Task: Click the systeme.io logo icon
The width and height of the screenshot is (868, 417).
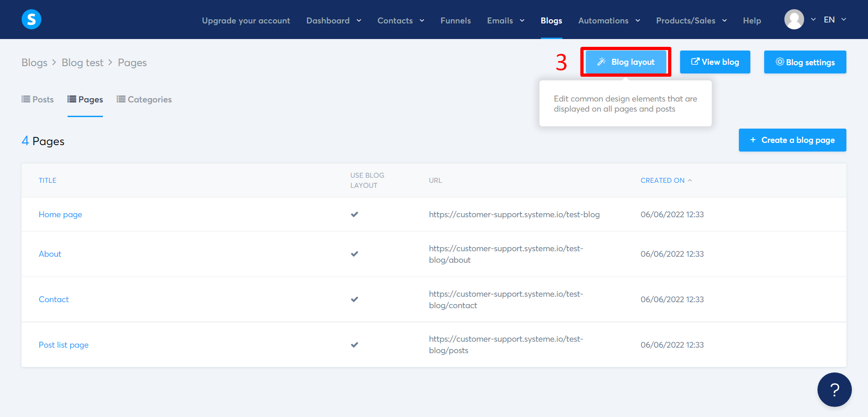Action: 31,19
